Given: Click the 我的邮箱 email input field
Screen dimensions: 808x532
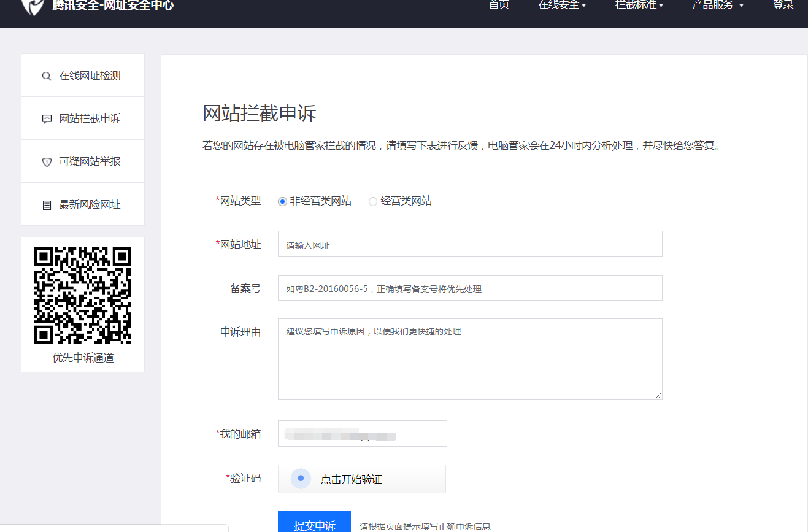Looking at the screenshot, I should (363, 433).
